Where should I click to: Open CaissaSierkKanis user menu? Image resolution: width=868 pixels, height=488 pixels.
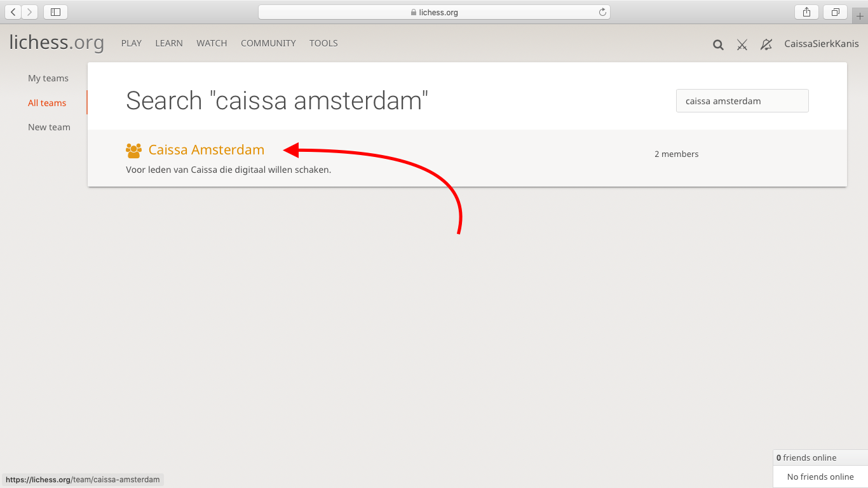pos(822,44)
